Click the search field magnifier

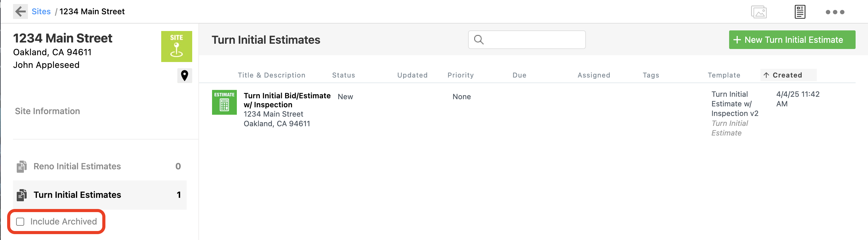pyautogui.click(x=479, y=39)
